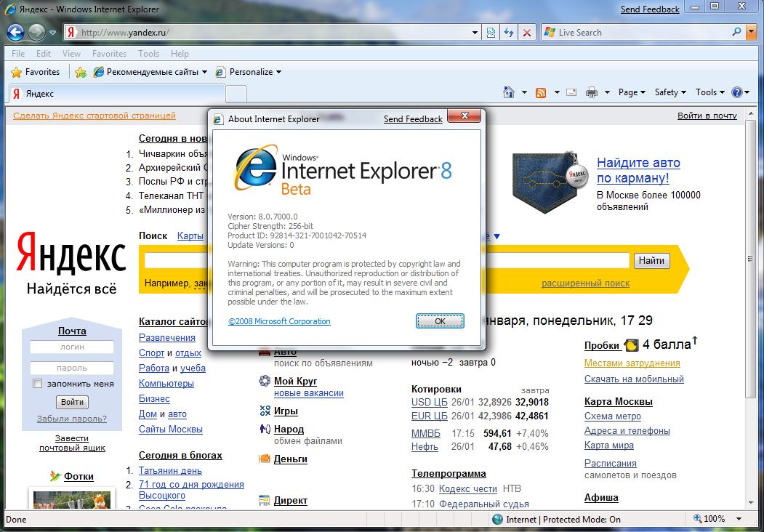Click the Refresh icon beside address bar

tap(509, 33)
